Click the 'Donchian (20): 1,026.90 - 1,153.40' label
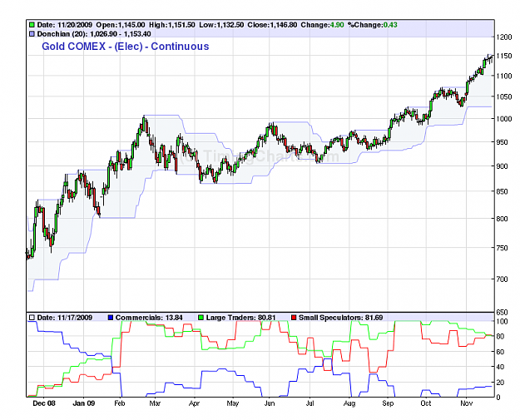The width and height of the screenshot is (520, 420). click(x=94, y=34)
